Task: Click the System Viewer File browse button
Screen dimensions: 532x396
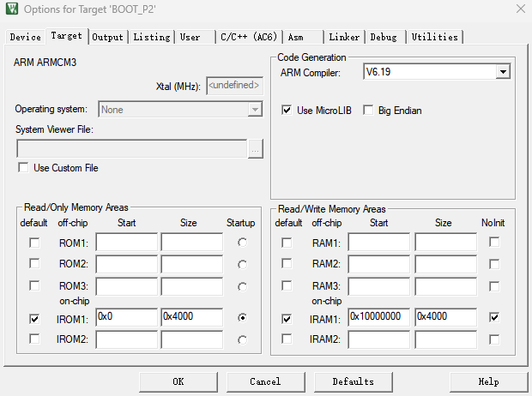Action: pyautogui.click(x=255, y=148)
